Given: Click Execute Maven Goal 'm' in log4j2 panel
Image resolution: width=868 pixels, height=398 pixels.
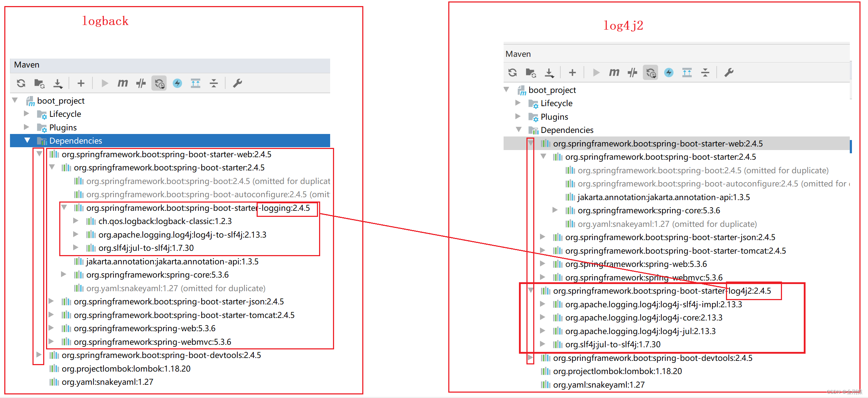Looking at the screenshot, I should point(614,73).
